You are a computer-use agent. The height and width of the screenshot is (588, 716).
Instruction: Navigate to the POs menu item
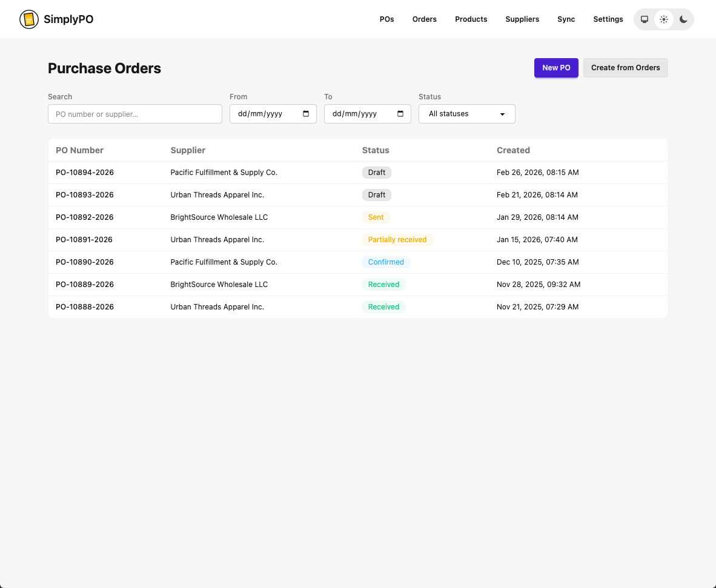click(386, 19)
